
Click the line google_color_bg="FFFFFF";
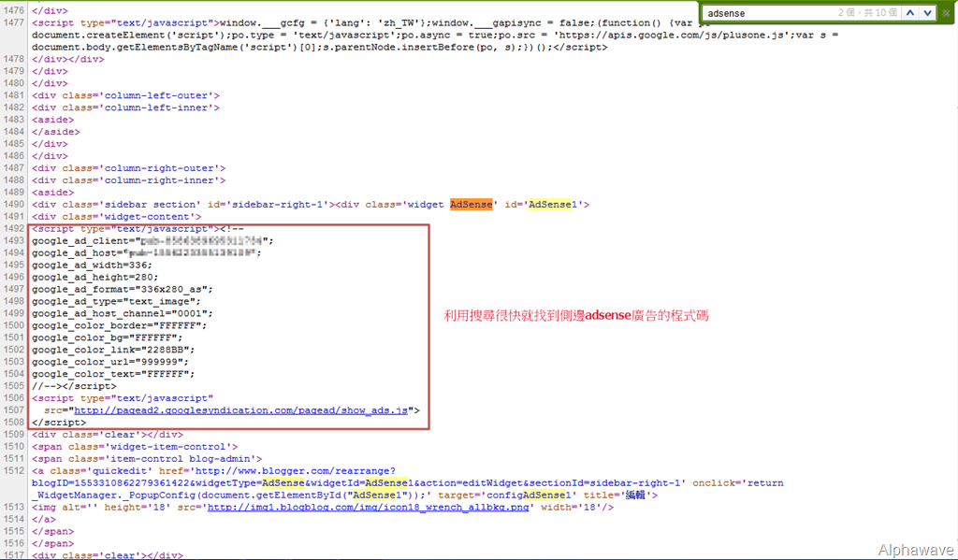[x=107, y=337]
